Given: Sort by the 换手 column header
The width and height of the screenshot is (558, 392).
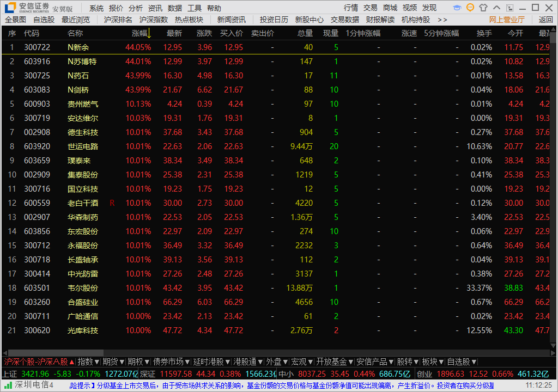Looking at the screenshot, I should [x=484, y=33].
